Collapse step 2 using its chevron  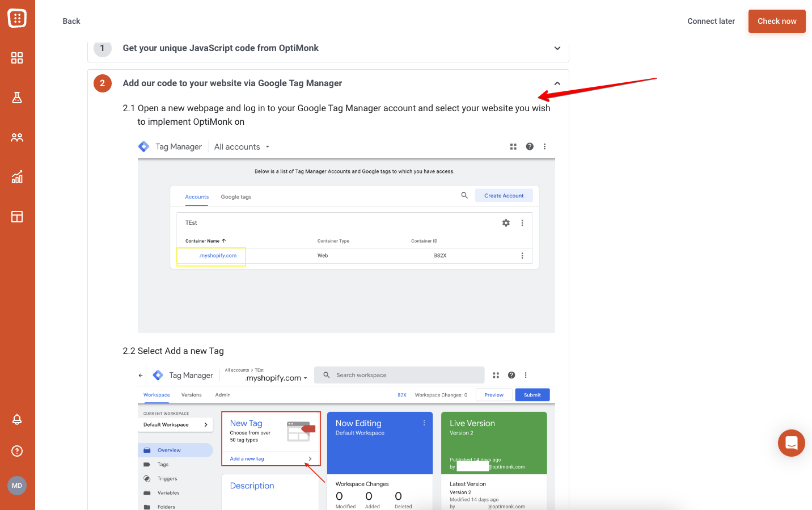[x=557, y=83]
